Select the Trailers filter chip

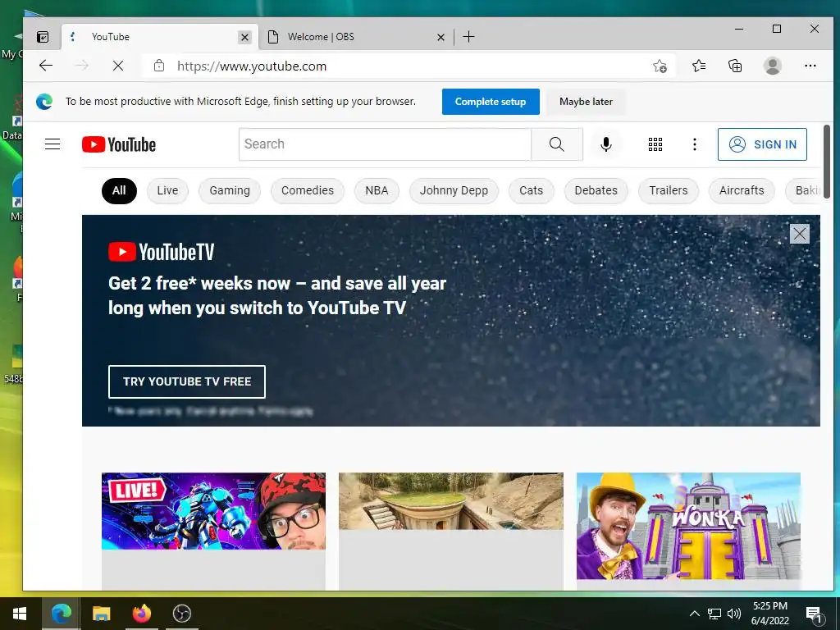(668, 190)
